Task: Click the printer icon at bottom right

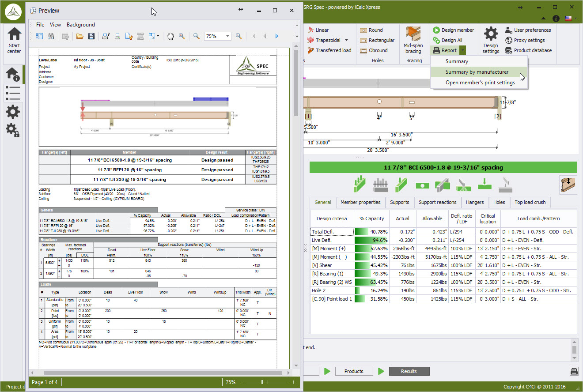Action: 574,371
